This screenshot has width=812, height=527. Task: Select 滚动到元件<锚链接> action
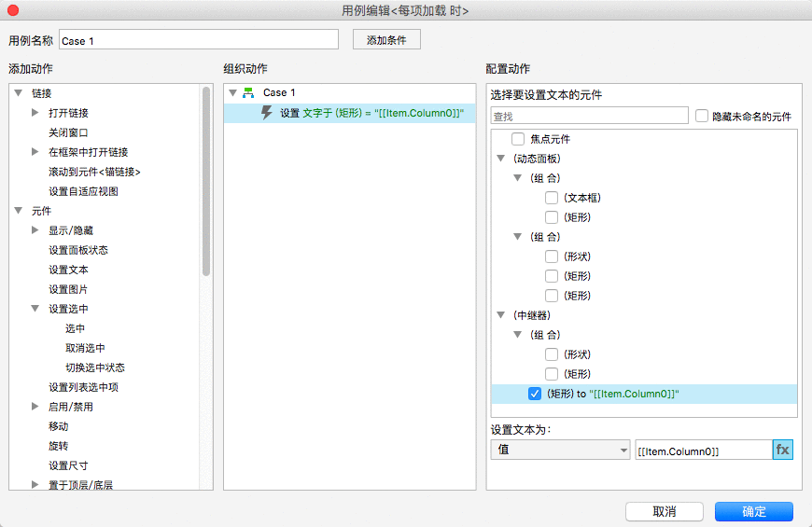point(95,172)
